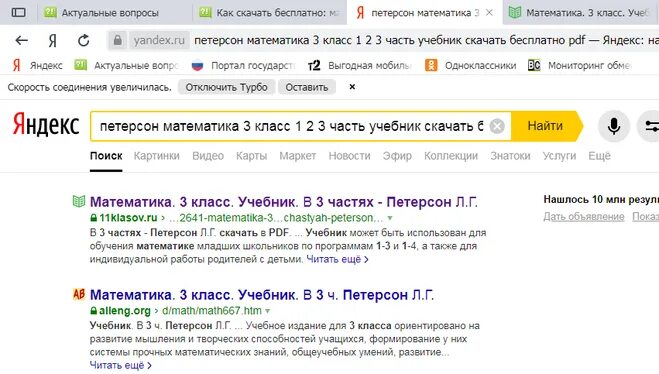Open the Портал государств bookmark
Viewport: 659px width, 374px height.
tap(243, 66)
